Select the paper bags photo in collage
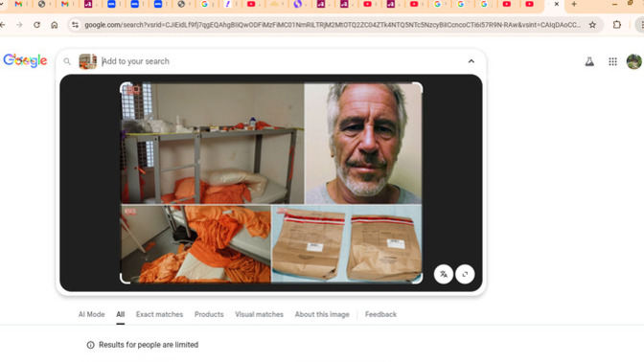Image resolution: width=644 pixels, height=362 pixels. (x=347, y=244)
